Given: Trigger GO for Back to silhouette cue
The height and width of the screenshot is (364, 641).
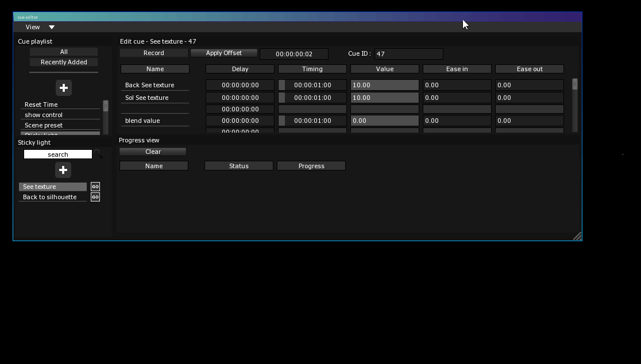Looking at the screenshot, I should 95,197.
